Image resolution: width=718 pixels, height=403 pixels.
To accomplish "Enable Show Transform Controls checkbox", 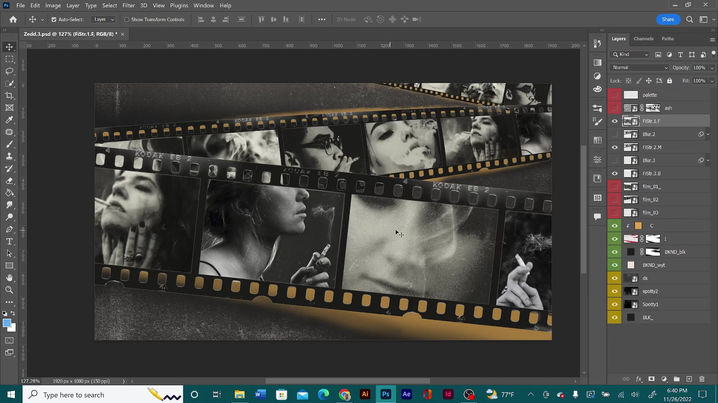I will tap(127, 19).
